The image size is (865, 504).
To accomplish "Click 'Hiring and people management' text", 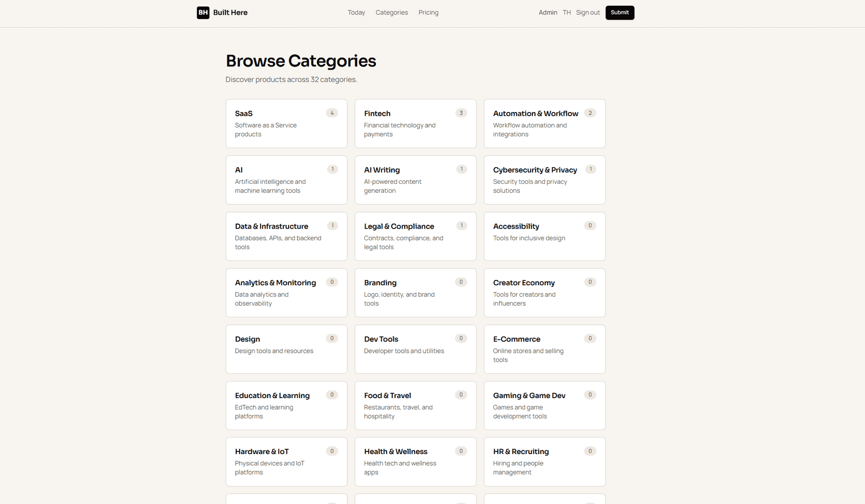I will 518,468.
